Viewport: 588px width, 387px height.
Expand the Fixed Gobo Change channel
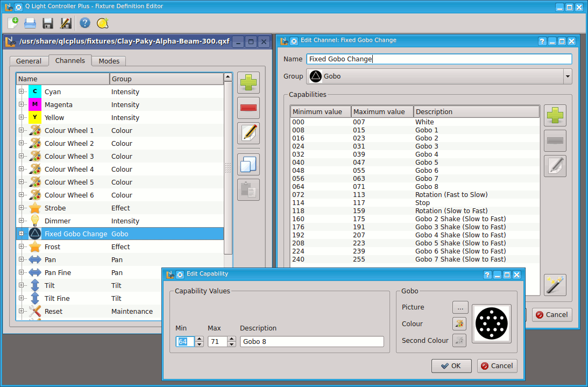20,234
